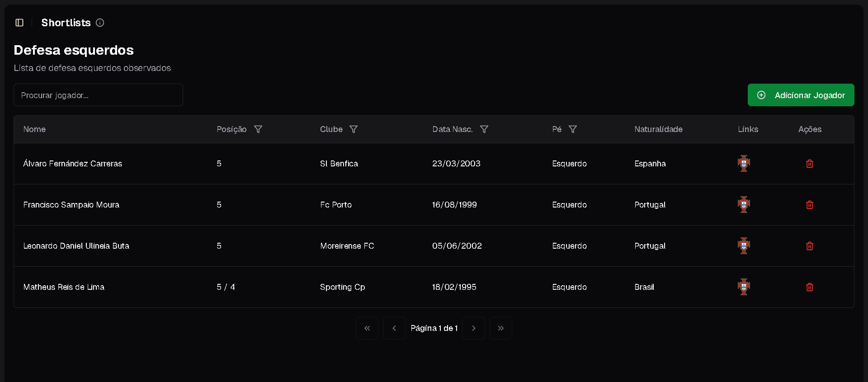Delete Álvaro Fernández Carreras from the shortlist
Screen dimensions: 868x382
pos(809,164)
